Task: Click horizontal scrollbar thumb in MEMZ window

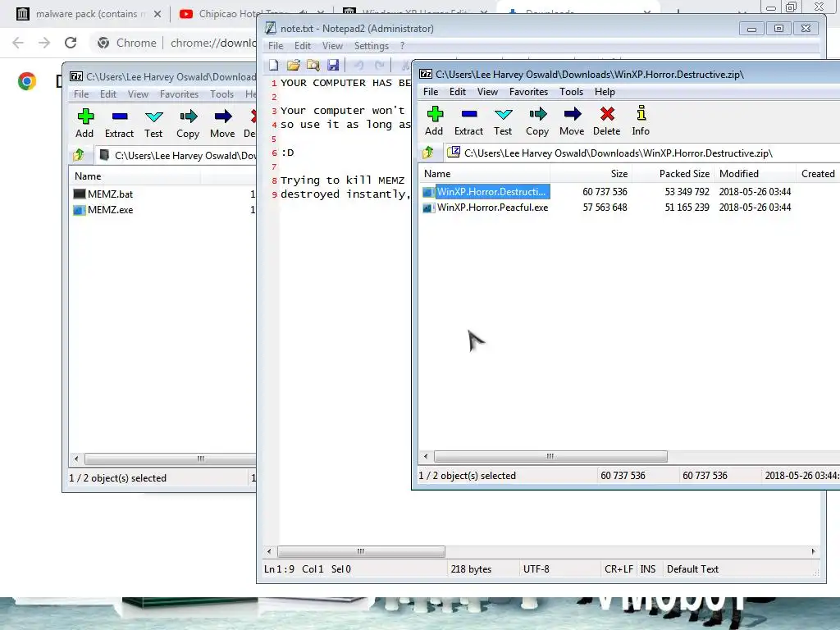Action: click(171, 459)
